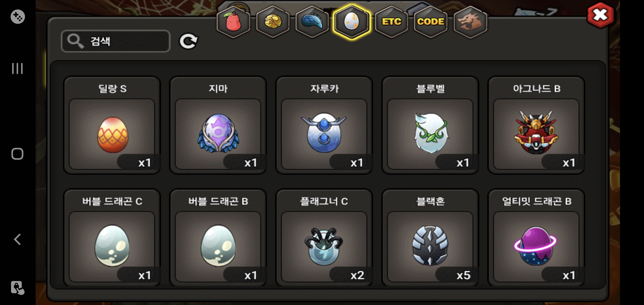Switch to the dragon head tab

(x=470, y=22)
